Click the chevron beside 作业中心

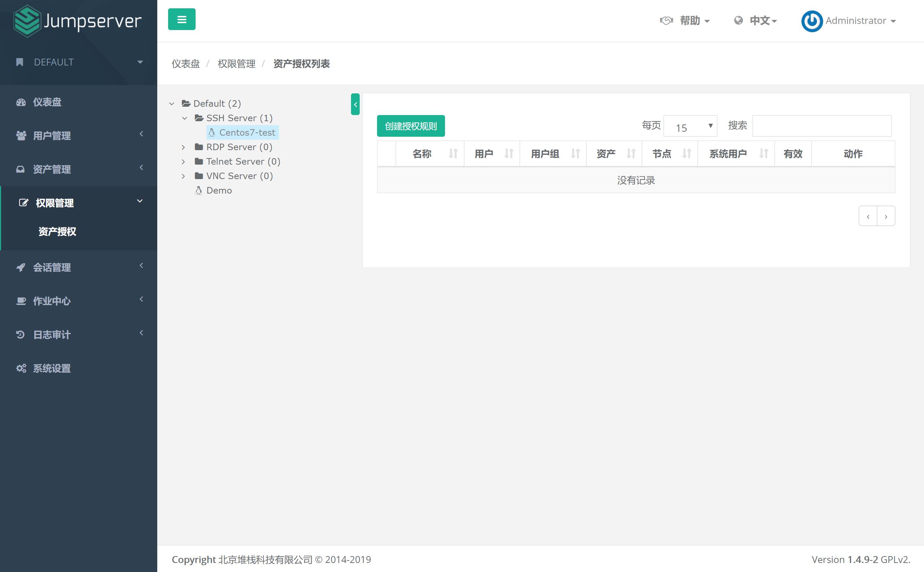(141, 299)
